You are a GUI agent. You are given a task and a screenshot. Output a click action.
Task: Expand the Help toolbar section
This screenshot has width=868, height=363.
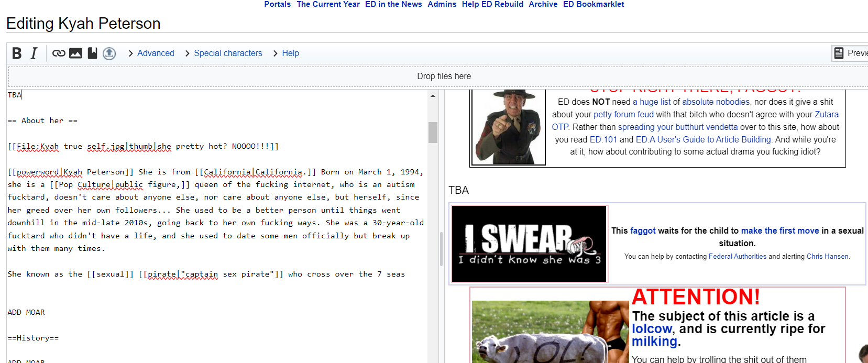click(x=290, y=53)
